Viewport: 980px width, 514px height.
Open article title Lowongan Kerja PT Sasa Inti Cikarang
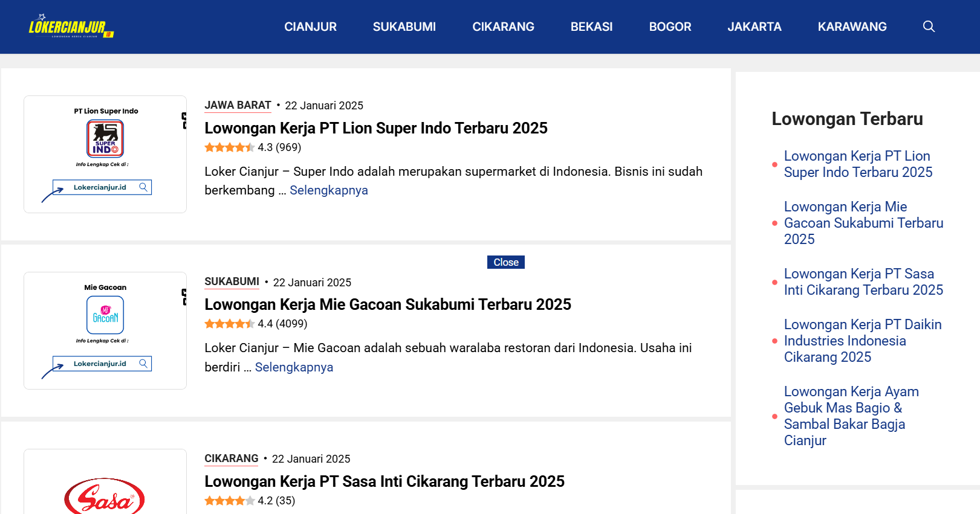385,481
